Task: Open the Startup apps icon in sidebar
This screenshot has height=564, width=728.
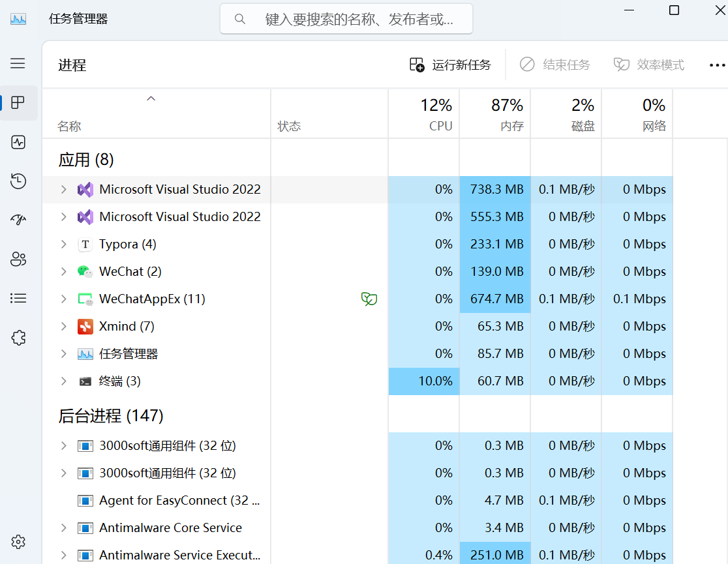Action: pos(18,220)
